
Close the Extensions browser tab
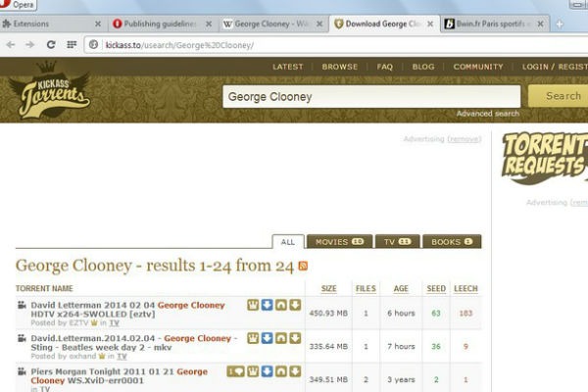(x=98, y=24)
